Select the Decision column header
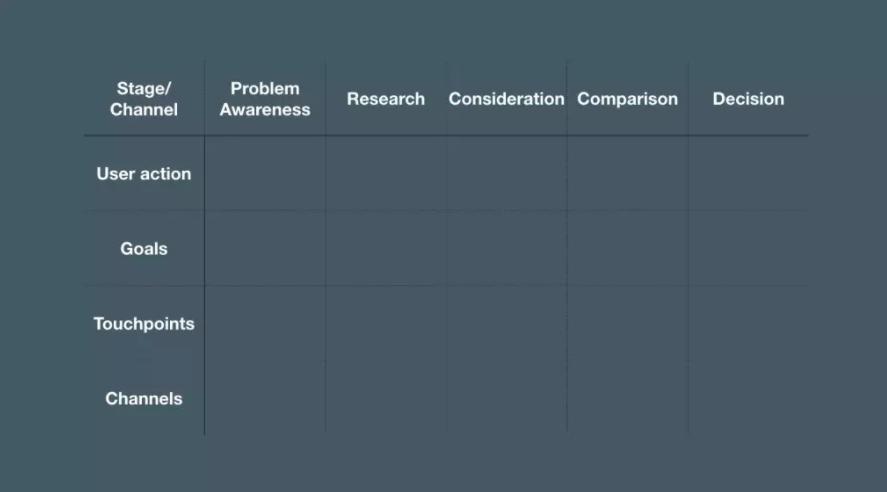Image resolution: width=887 pixels, height=492 pixels. (x=748, y=99)
